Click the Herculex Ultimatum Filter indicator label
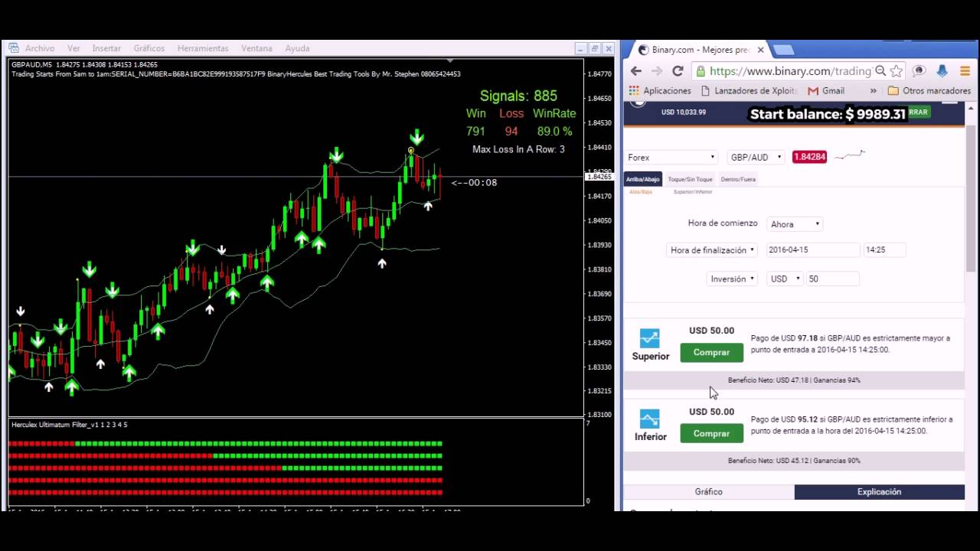Image resolution: width=980 pixels, height=551 pixels. click(x=69, y=424)
